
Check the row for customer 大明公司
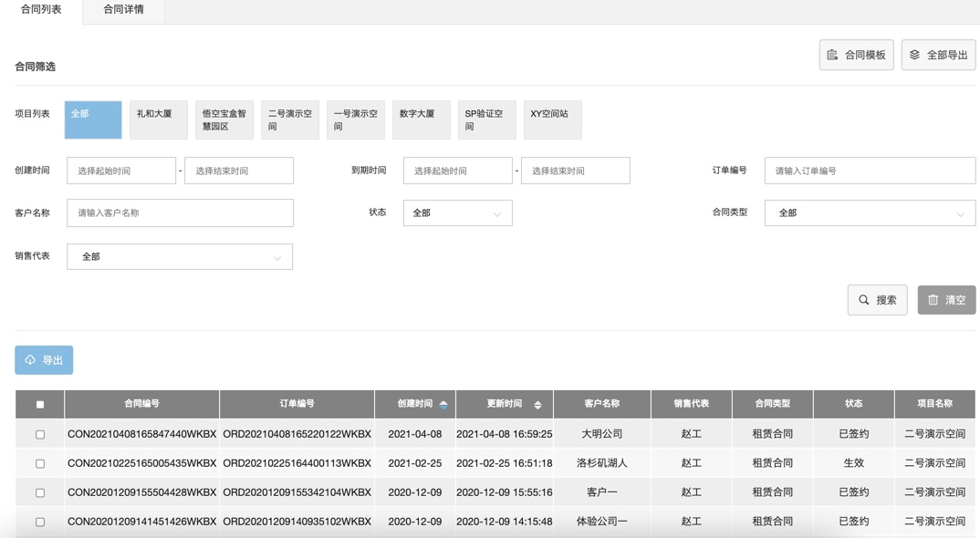pyautogui.click(x=40, y=434)
